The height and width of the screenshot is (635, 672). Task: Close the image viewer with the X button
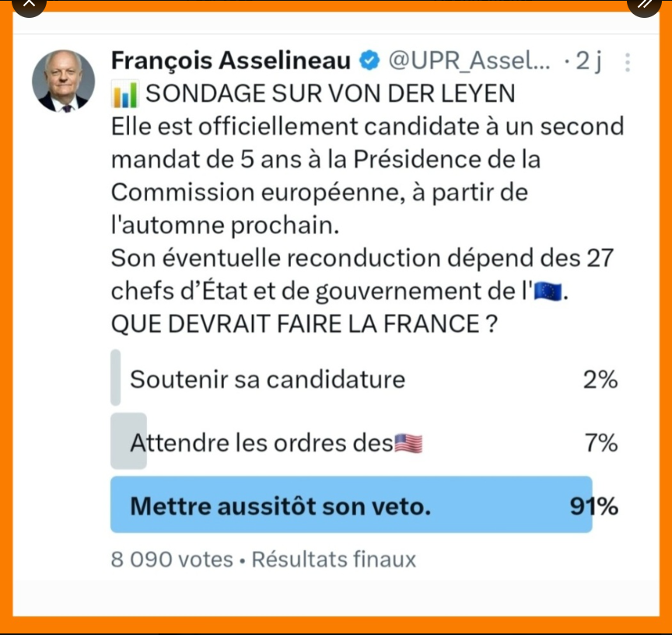(x=29, y=5)
